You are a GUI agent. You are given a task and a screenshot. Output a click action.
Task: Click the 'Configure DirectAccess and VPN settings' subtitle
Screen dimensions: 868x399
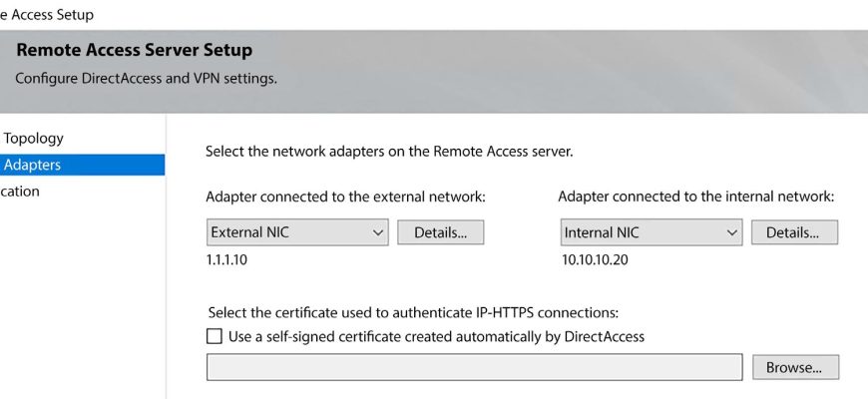[x=147, y=78]
